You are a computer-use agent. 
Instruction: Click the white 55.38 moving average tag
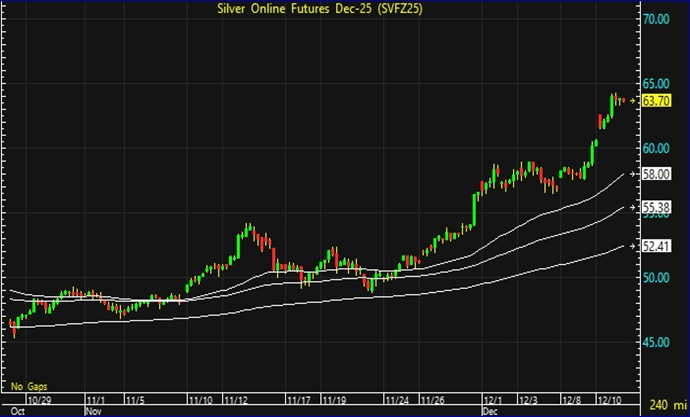656,206
